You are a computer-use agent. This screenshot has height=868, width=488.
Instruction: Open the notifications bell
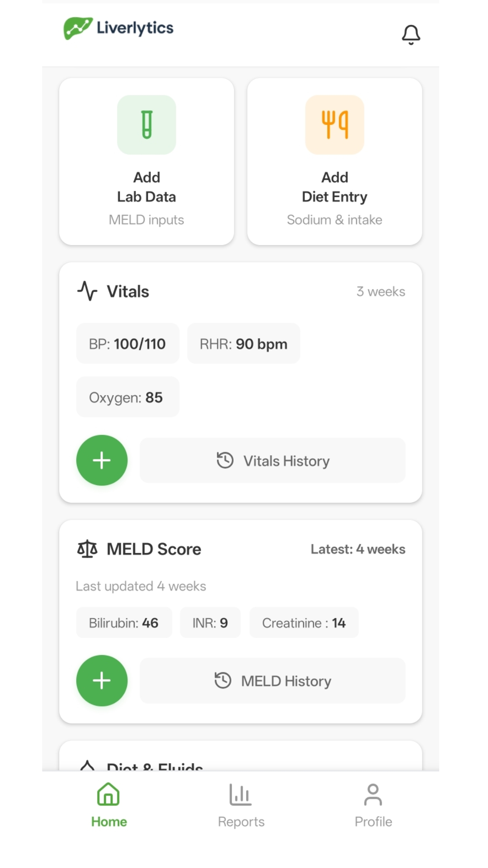pos(411,34)
